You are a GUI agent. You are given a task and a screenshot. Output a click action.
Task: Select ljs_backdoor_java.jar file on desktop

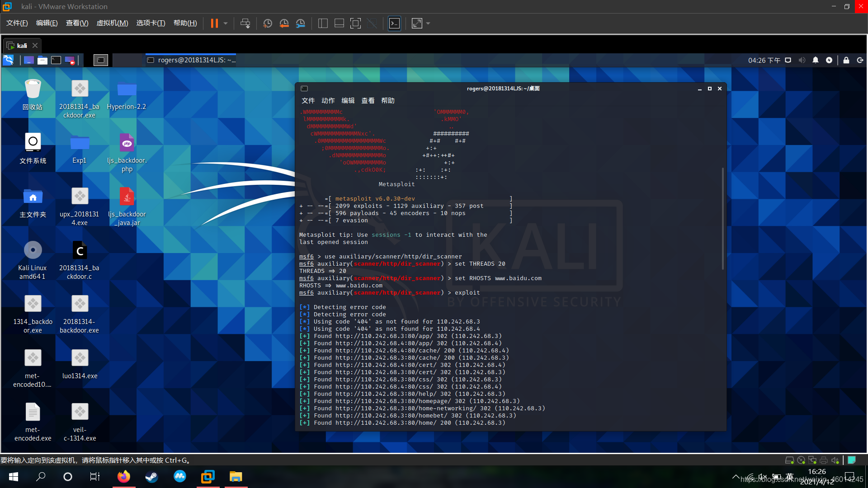[x=127, y=206]
